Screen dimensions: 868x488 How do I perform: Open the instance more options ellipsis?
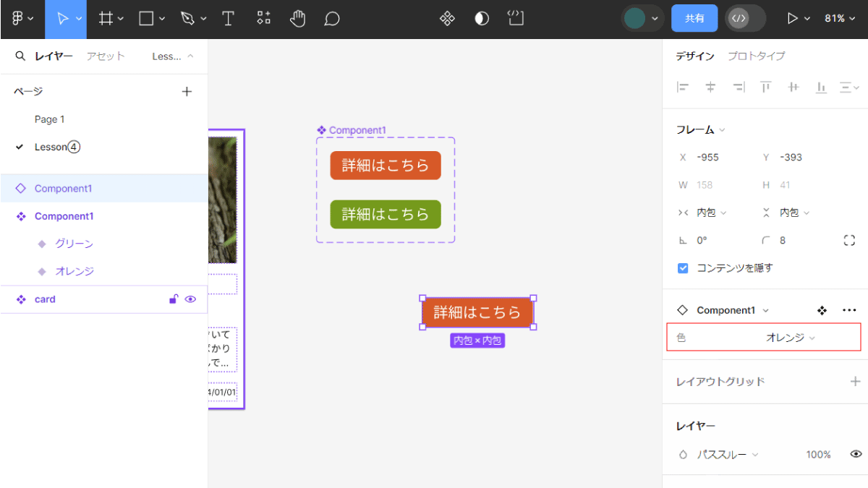point(849,310)
